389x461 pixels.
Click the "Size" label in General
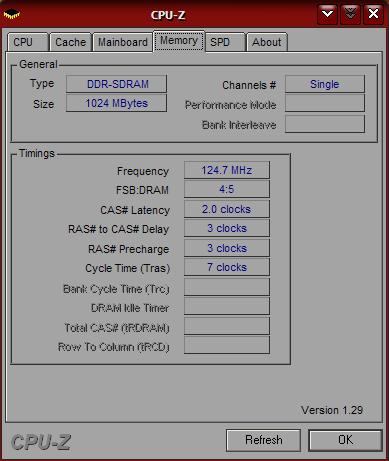coord(43,104)
